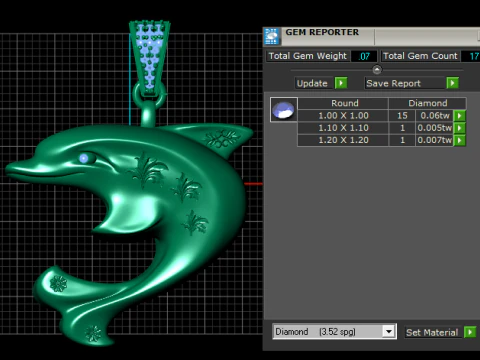Click the 0.007tw weight cell
This screenshot has width=480, height=360.
click(x=435, y=140)
